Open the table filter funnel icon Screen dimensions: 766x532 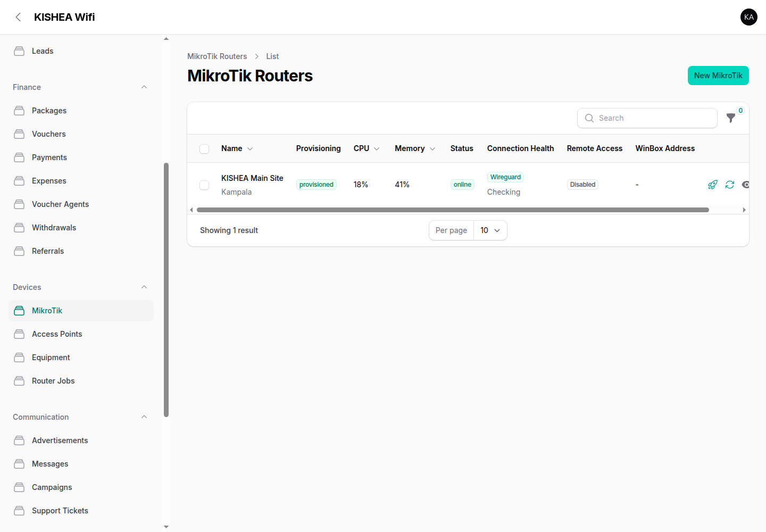click(x=731, y=118)
